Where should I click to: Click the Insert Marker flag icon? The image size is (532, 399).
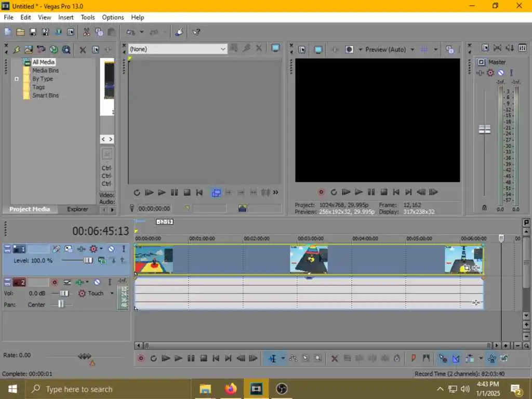coord(414,358)
